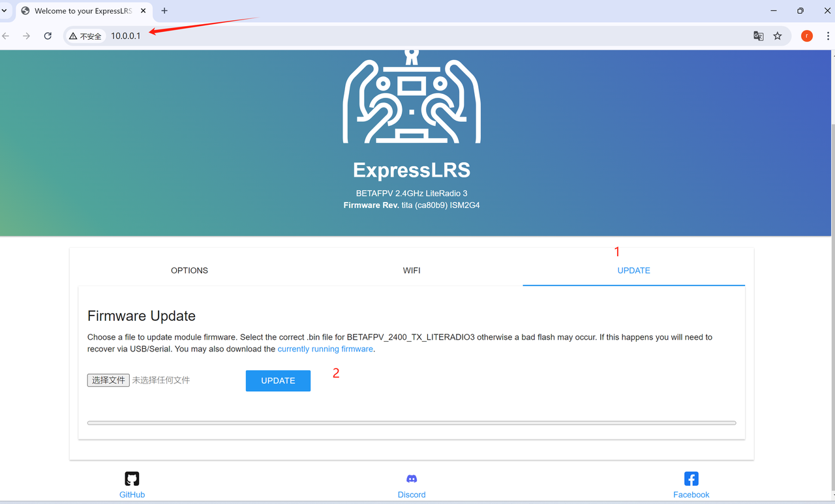Go forward using the browser arrow
The height and width of the screenshot is (504, 835).
[27, 36]
